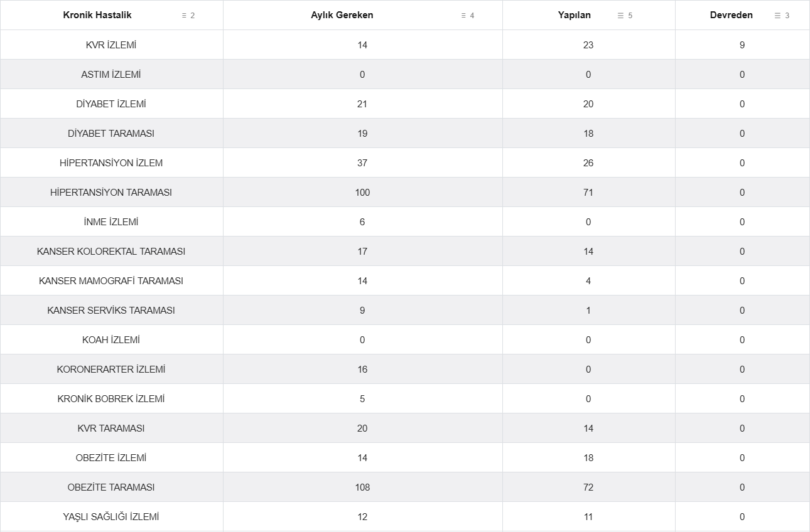Click the sort icon in Kronik Hastalik header
Viewport: 810px width, 532px height.
coord(184,16)
